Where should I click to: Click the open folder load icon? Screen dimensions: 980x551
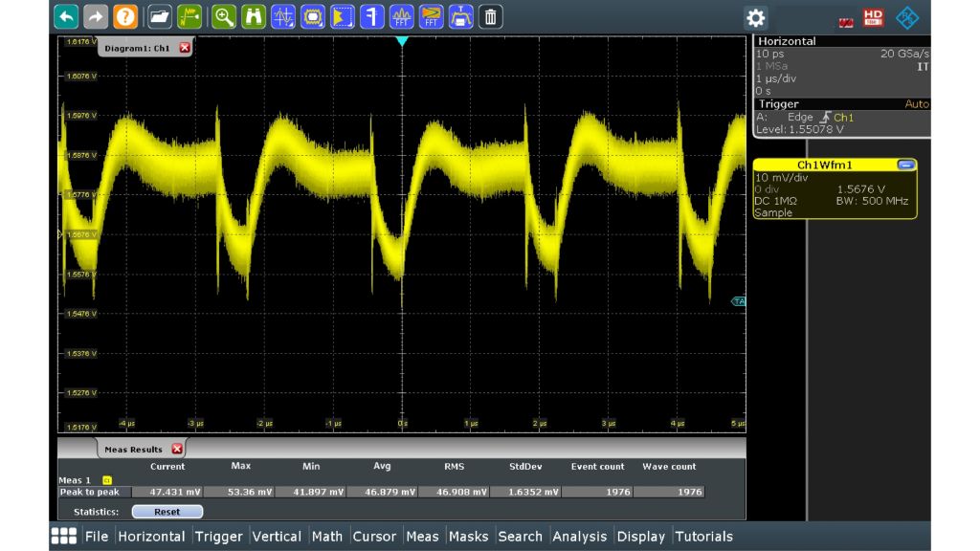coord(160,16)
